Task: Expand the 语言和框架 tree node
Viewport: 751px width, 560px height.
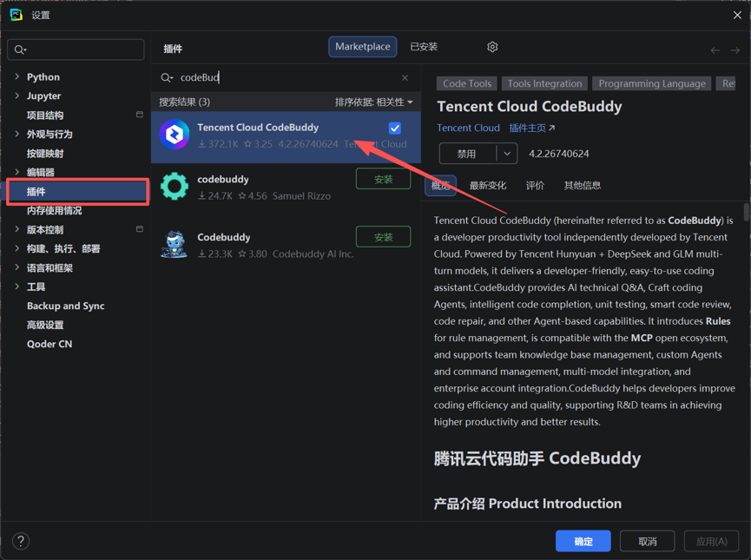Action: point(16,267)
